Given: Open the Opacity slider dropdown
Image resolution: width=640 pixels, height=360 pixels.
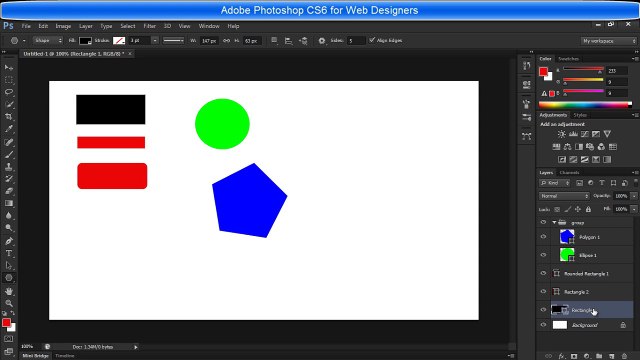Looking at the screenshot, I should [x=634, y=196].
